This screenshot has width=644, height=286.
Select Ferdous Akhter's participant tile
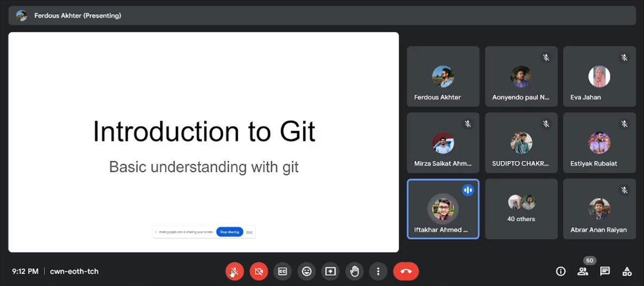pos(443,76)
